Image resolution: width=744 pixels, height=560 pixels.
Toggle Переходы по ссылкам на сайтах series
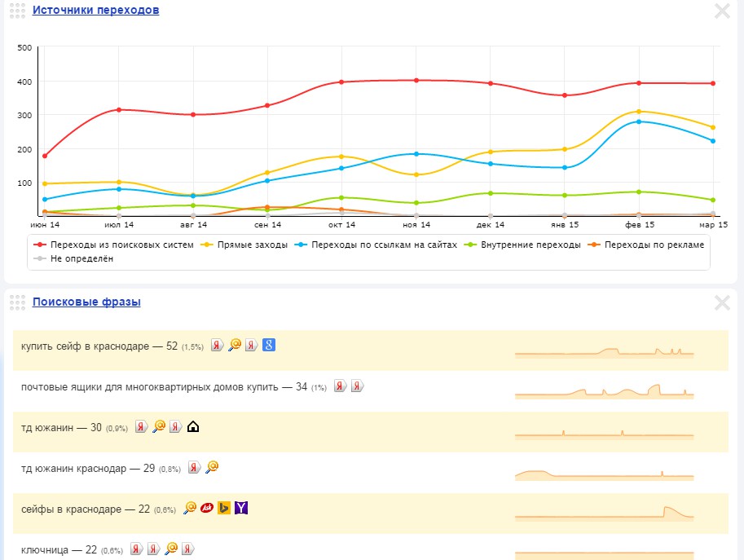[376, 245]
